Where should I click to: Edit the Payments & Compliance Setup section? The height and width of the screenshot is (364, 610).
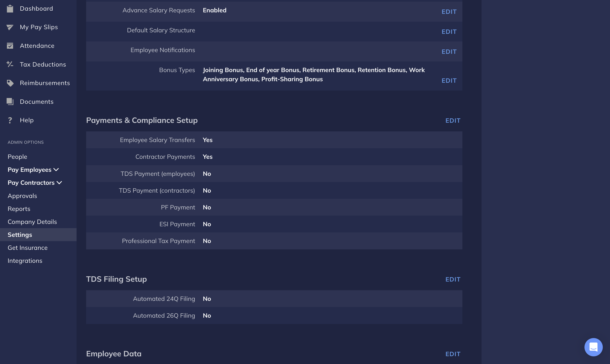(453, 120)
